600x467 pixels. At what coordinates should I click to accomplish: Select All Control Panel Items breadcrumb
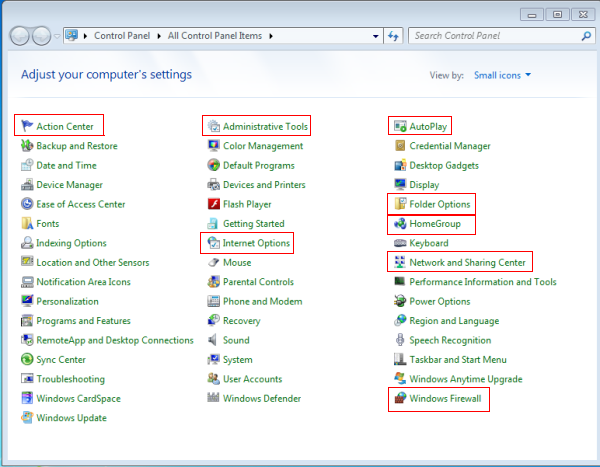pos(215,36)
